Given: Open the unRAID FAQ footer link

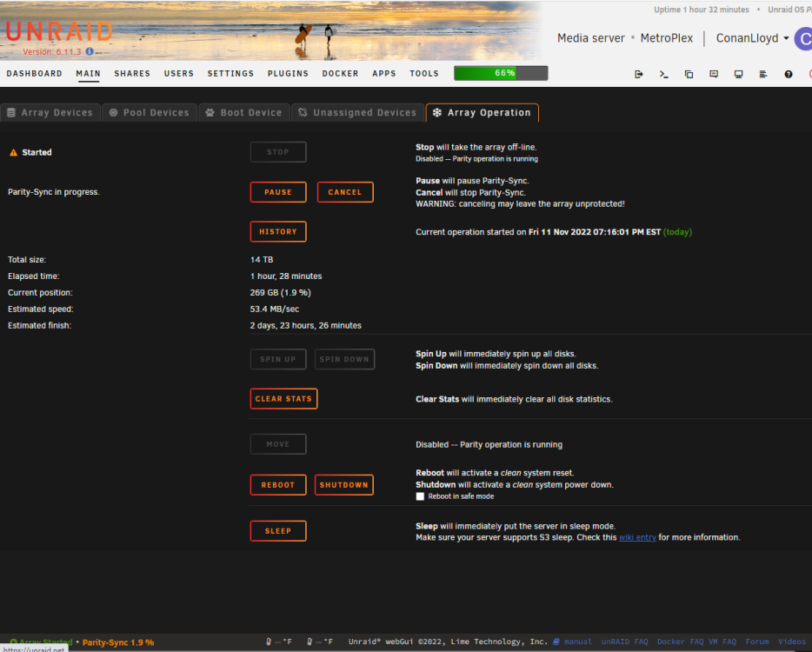Looking at the screenshot, I should (624, 642).
